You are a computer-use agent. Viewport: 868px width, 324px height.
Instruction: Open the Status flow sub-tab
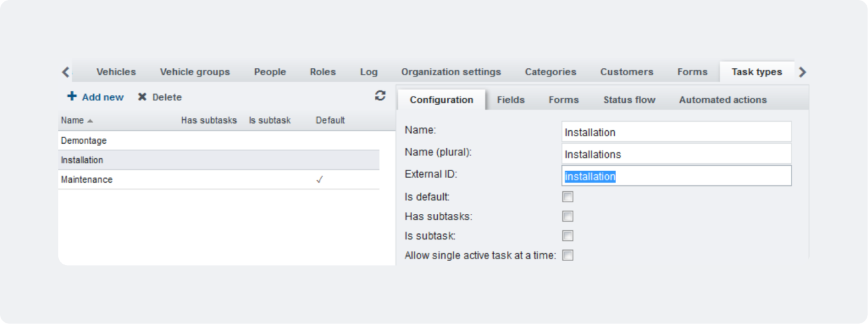click(x=629, y=100)
